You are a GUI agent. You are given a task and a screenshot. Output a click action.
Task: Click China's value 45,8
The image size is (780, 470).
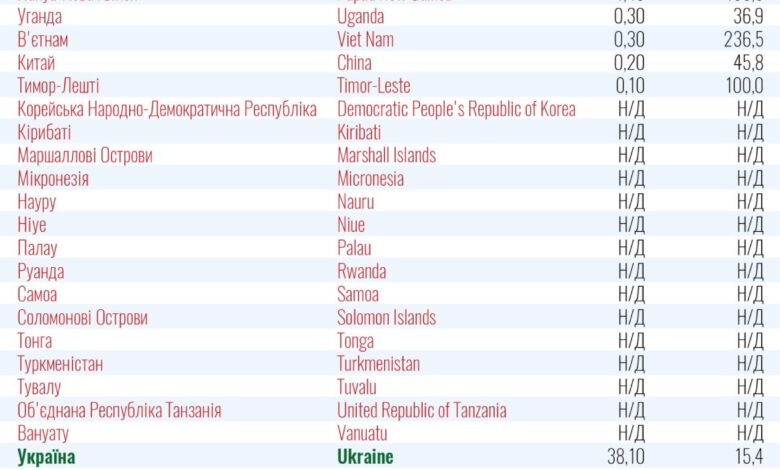[748, 63]
